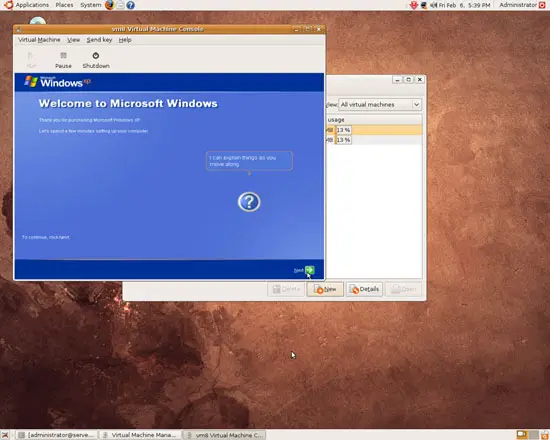Click the blue question mark help icon
The image size is (550, 440).
click(249, 202)
